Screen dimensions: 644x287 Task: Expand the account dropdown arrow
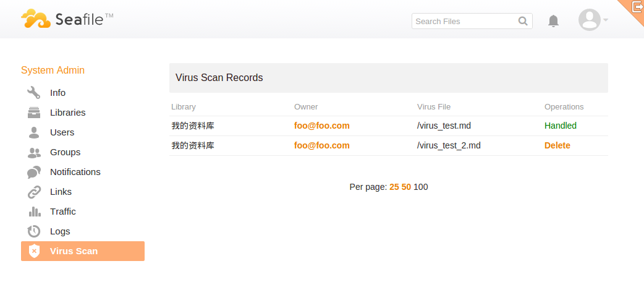coord(606,20)
